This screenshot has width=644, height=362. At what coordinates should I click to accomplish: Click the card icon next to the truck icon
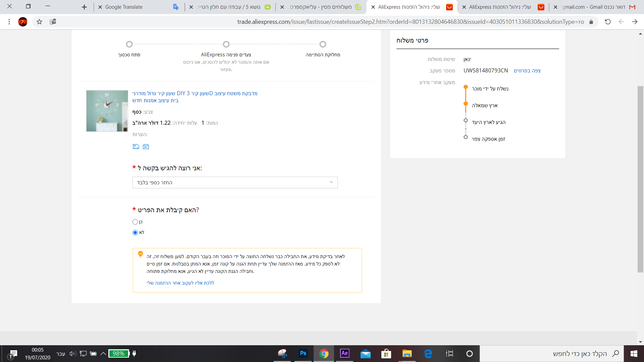[x=146, y=146]
